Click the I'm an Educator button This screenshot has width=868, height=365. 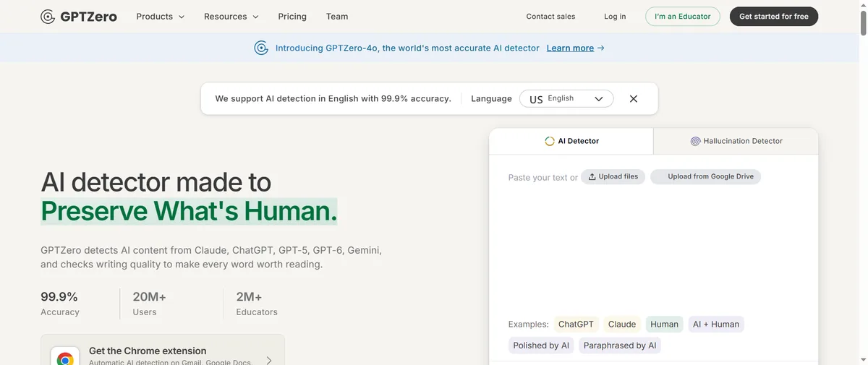682,17
